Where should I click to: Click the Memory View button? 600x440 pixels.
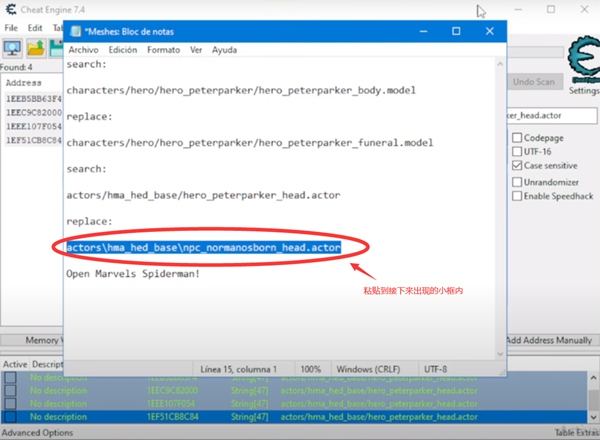point(32,340)
